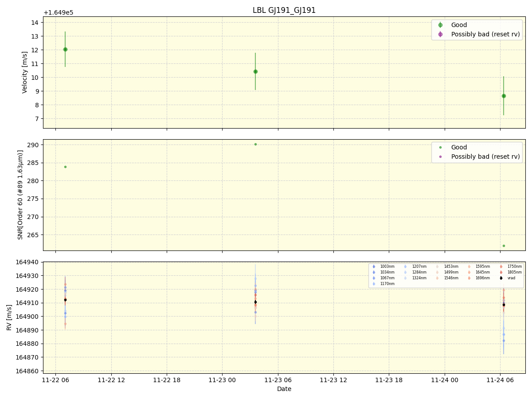This screenshot has width=532, height=399.
Task: Click the 11-22 12 date tick label
Action: click(x=111, y=379)
